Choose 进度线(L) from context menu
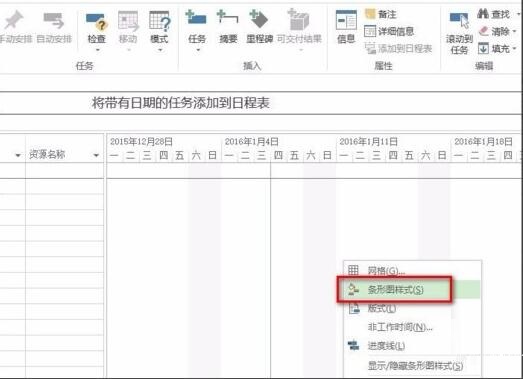523x379 pixels. 412,346
